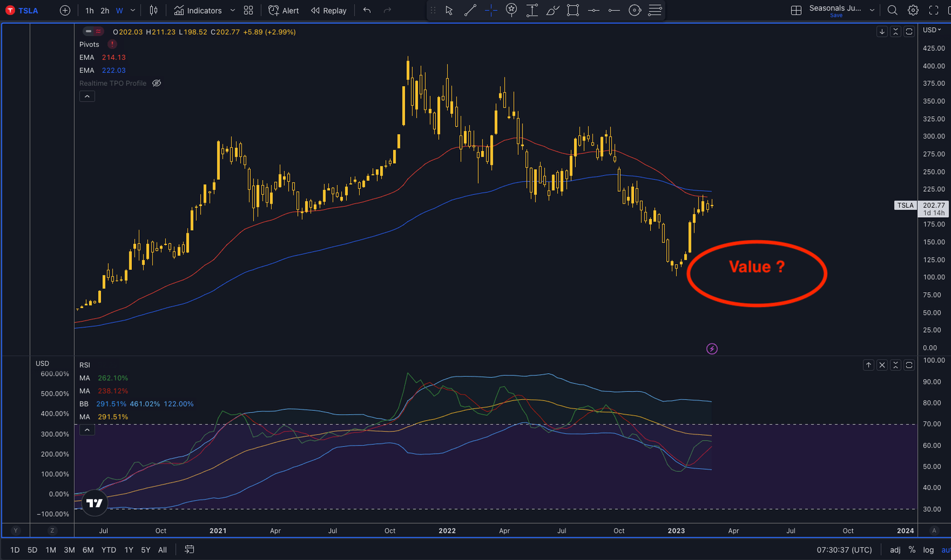The width and height of the screenshot is (951, 560).
Task: Open chart settings gear icon
Action: pyautogui.click(x=913, y=11)
